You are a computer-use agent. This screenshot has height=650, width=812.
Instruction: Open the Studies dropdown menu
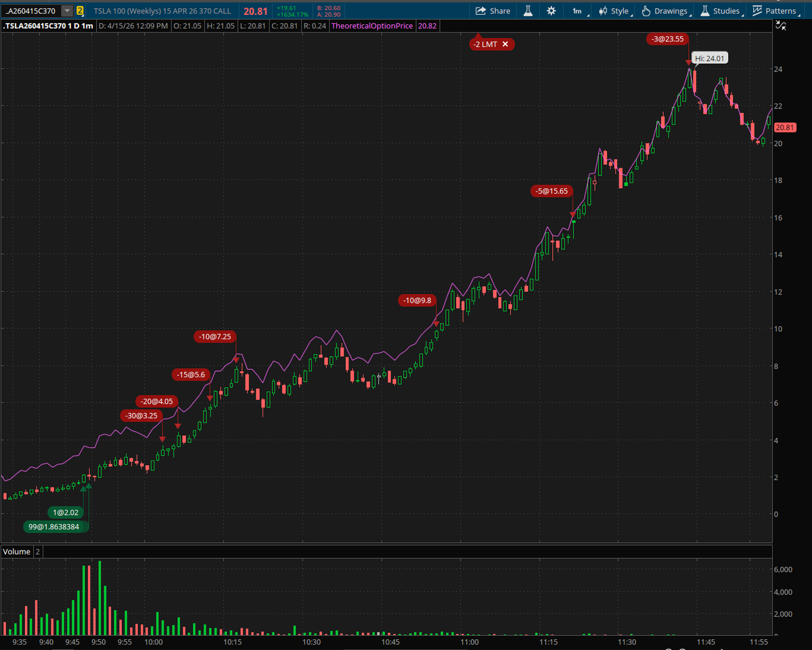point(721,11)
